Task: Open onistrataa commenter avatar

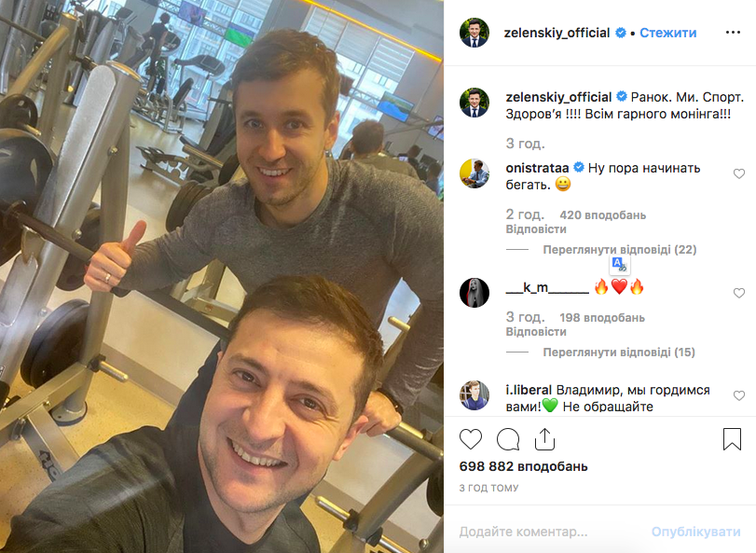Action: pyautogui.click(x=474, y=173)
